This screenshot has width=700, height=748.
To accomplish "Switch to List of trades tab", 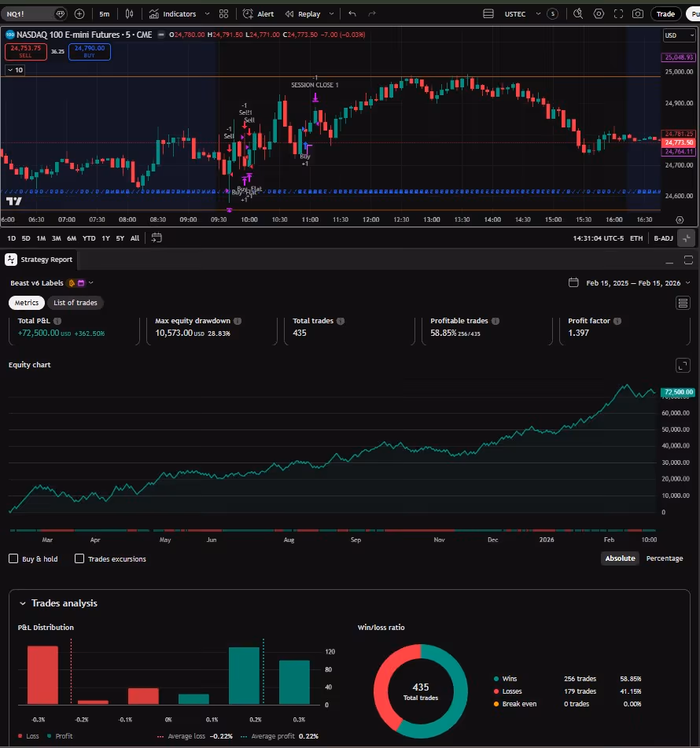I will coord(76,303).
